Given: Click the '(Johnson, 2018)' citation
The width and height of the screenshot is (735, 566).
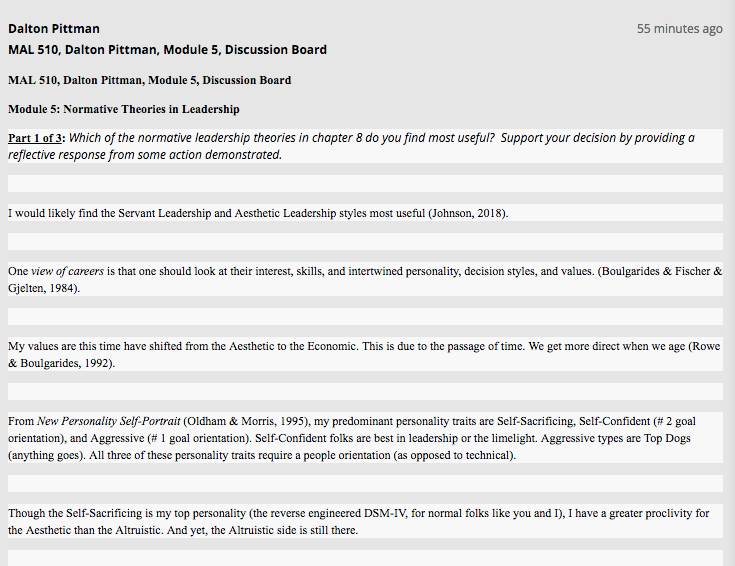Looking at the screenshot, I should (x=467, y=213).
